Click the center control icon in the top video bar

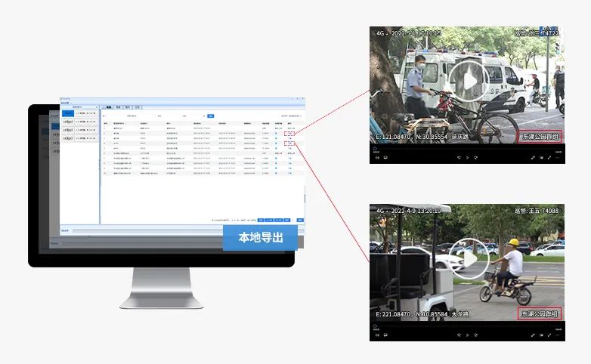point(467,158)
